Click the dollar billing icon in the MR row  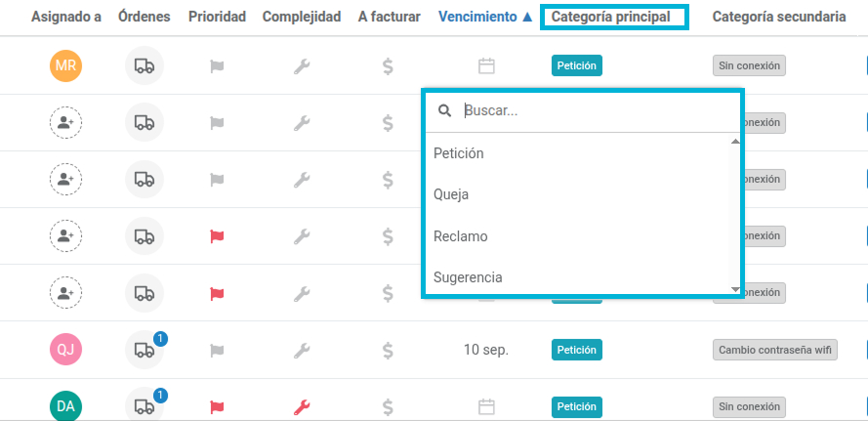(x=388, y=66)
